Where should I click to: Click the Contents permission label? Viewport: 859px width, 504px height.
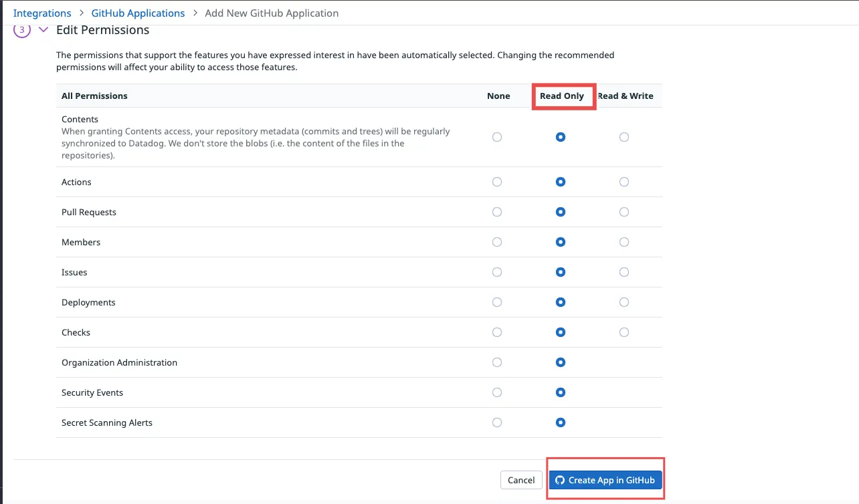(x=80, y=119)
